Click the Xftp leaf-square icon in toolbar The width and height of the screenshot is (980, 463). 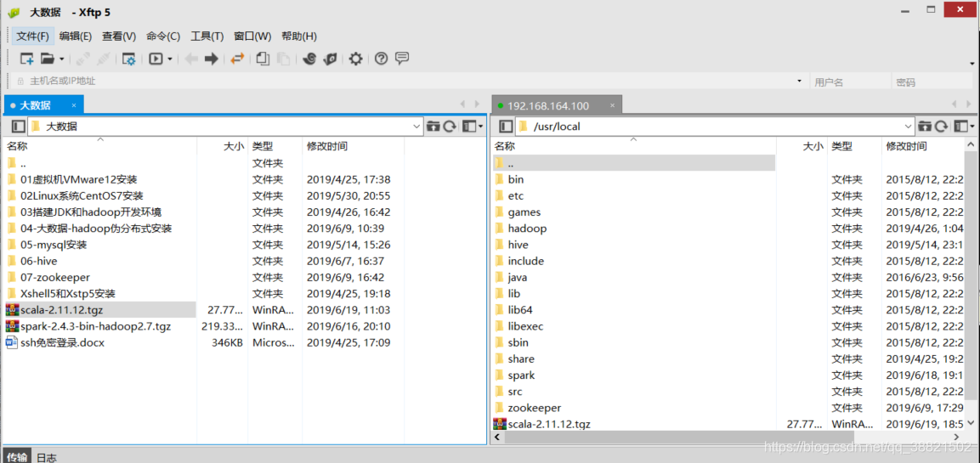pos(330,59)
